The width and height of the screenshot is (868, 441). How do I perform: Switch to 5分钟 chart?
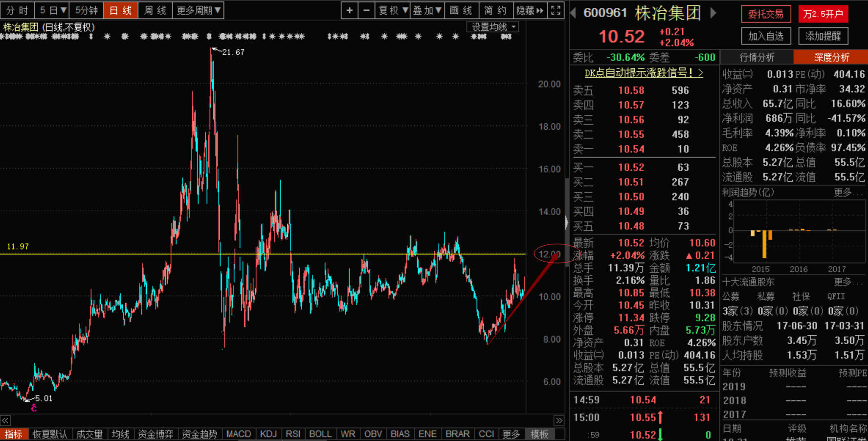87,10
